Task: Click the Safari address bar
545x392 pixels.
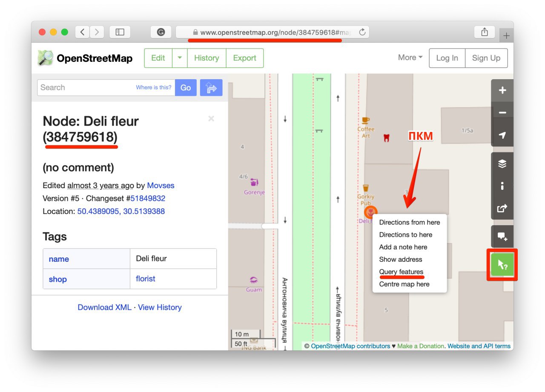Action: (272, 32)
